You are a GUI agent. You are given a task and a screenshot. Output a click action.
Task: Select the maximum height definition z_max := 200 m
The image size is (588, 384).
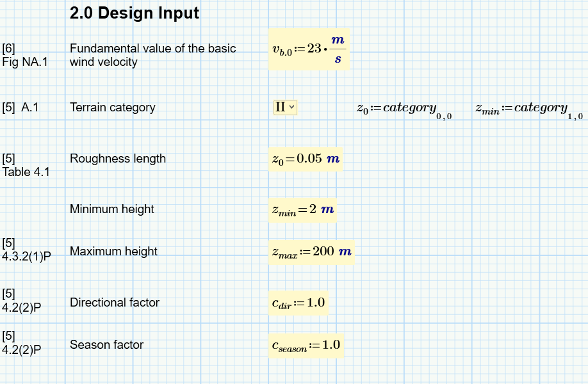(x=311, y=252)
